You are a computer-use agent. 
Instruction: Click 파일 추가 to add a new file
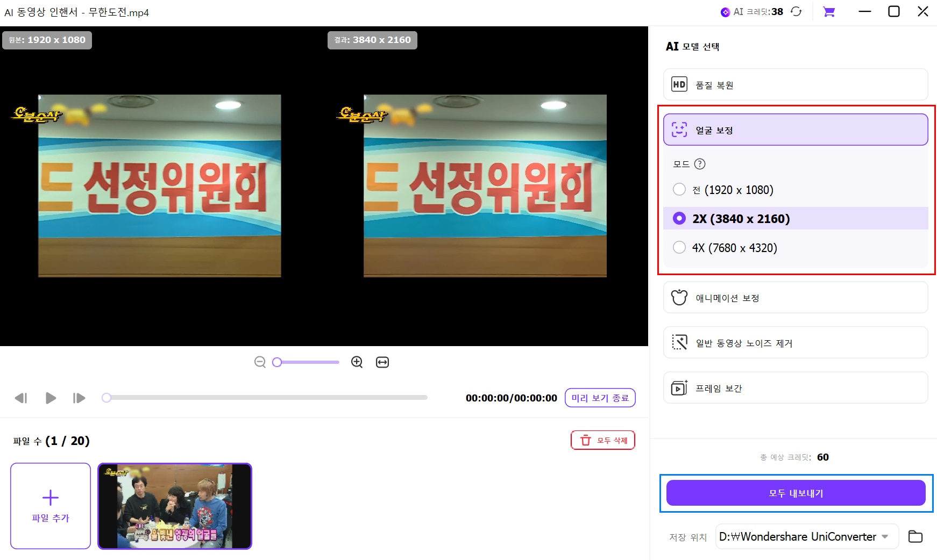[x=50, y=506]
